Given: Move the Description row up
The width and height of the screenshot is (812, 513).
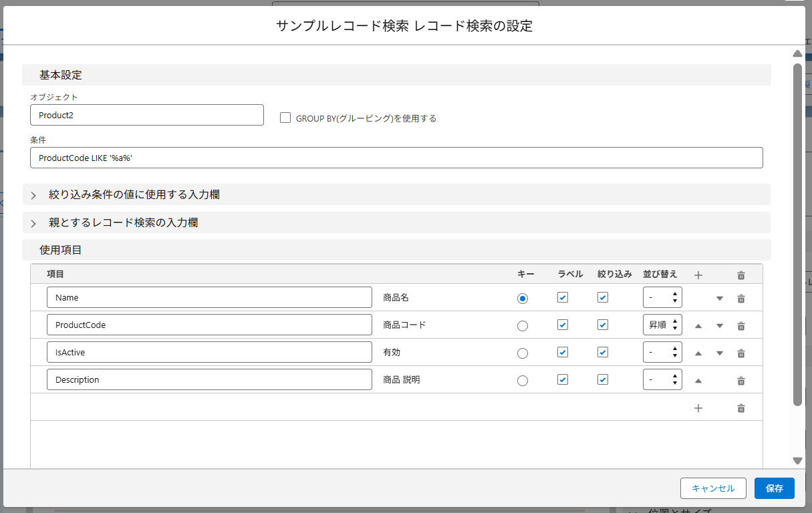Looking at the screenshot, I should pyautogui.click(x=698, y=381).
